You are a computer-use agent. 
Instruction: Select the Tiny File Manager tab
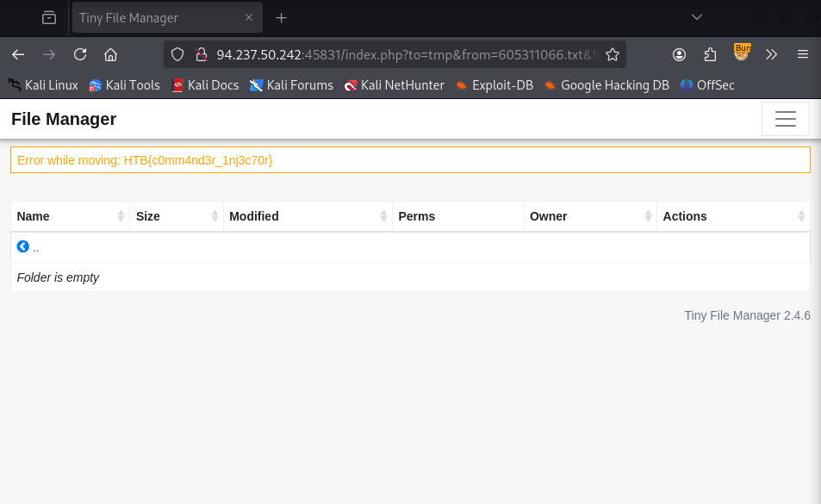(x=155, y=17)
